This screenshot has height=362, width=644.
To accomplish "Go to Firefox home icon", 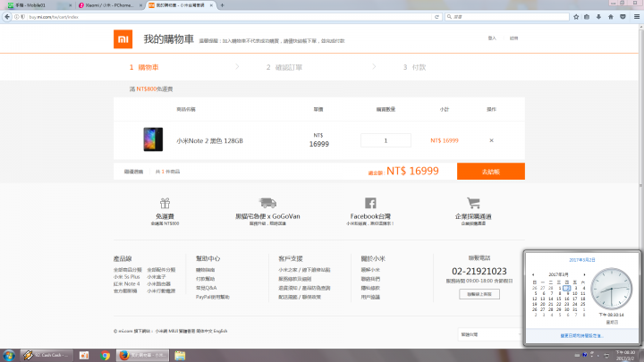I will 611,17.
